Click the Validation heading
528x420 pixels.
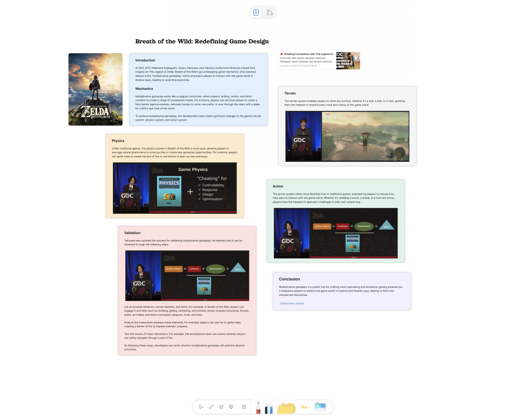tap(132, 233)
